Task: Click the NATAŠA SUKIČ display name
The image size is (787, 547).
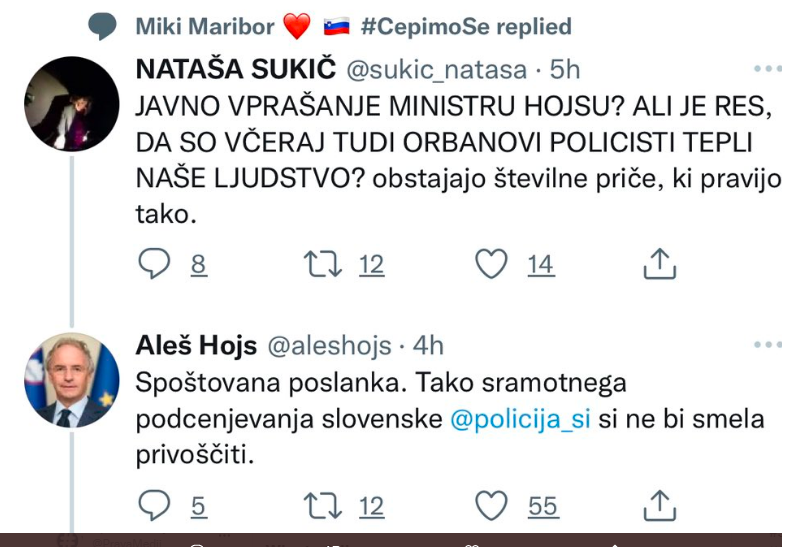Action: click(235, 70)
